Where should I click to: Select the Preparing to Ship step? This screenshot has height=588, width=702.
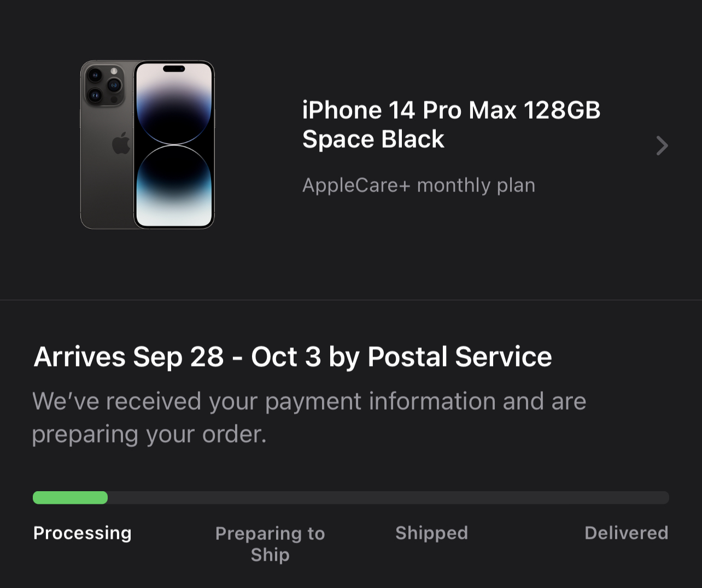coord(270,544)
